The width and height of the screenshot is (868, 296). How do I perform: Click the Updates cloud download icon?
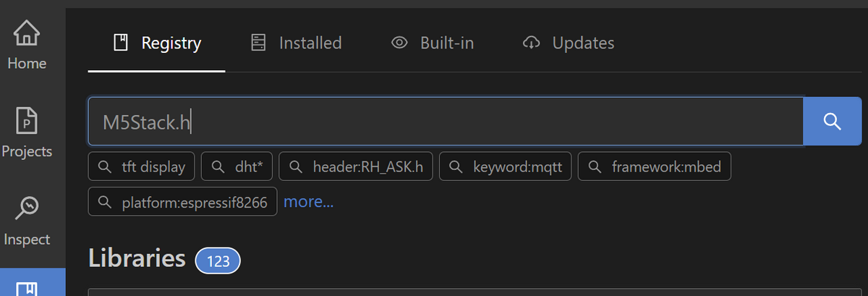coord(531,43)
